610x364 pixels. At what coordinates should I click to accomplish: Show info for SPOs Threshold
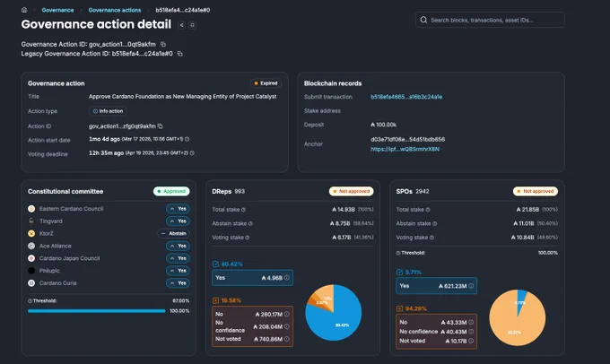click(398, 253)
